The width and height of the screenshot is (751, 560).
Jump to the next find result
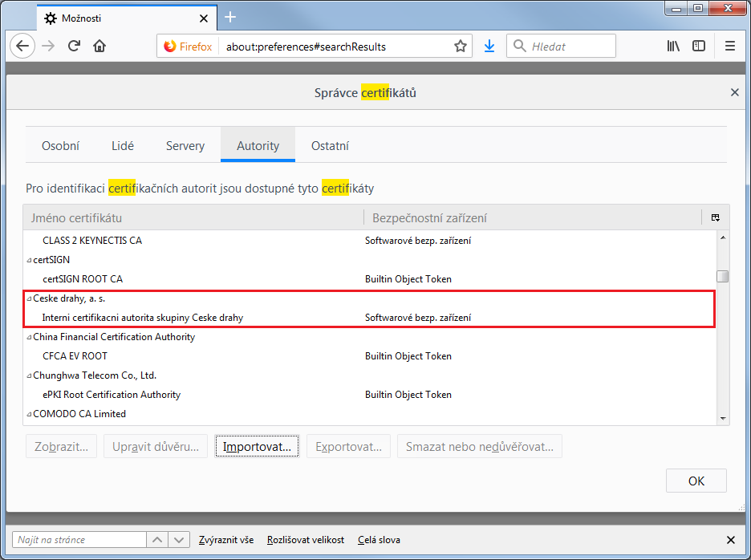(x=179, y=540)
